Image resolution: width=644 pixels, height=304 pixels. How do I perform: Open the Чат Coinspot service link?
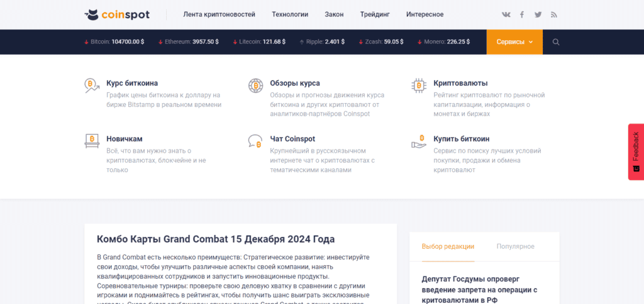[292, 139]
